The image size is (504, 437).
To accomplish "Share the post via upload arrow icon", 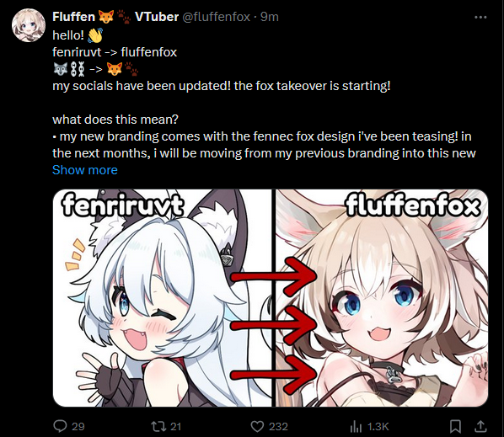I will click(x=480, y=426).
